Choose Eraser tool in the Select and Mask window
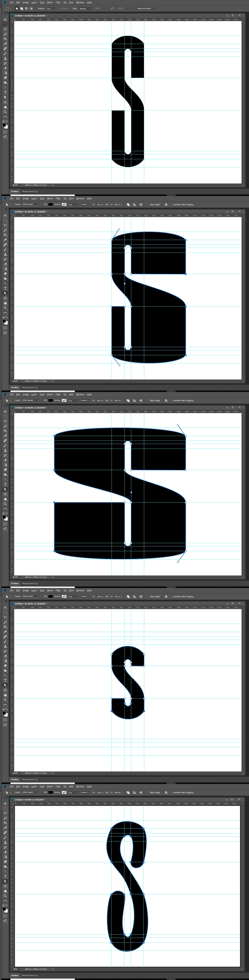Screen dimensions: 249x980 point(5,68)
